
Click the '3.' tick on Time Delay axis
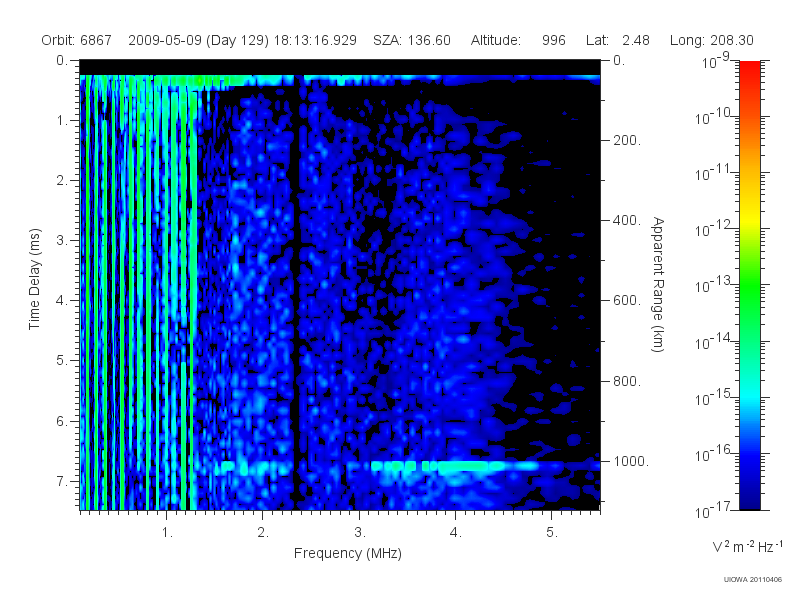pos(62,240)
